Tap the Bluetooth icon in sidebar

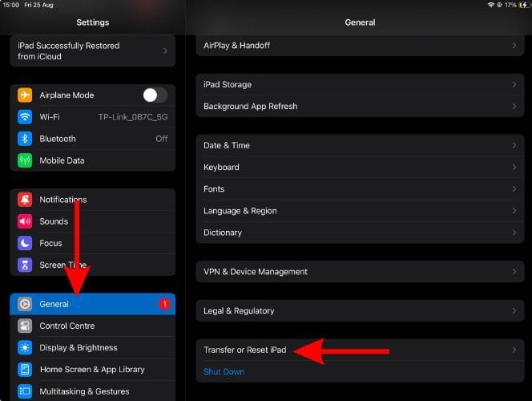25,139
